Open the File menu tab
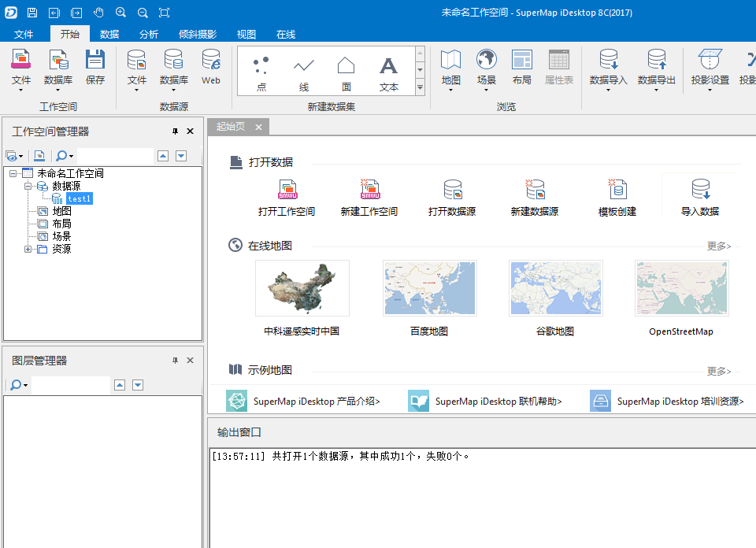The height and width of the screenshot is (548, 756). click(x=24, y=34)
